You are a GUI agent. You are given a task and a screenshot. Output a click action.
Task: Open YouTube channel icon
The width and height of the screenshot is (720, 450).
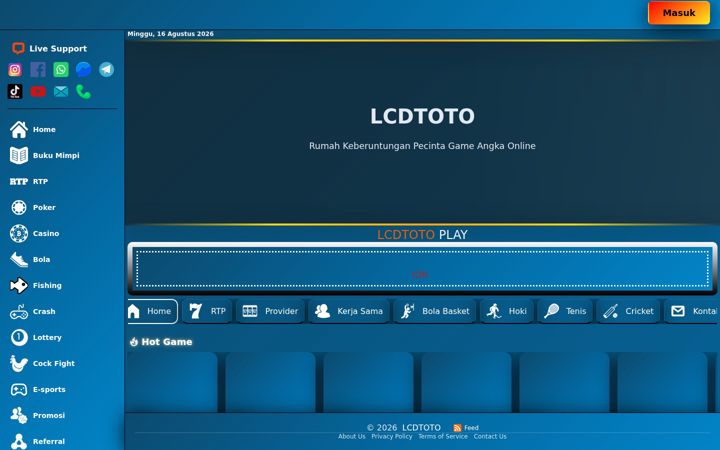38,91
